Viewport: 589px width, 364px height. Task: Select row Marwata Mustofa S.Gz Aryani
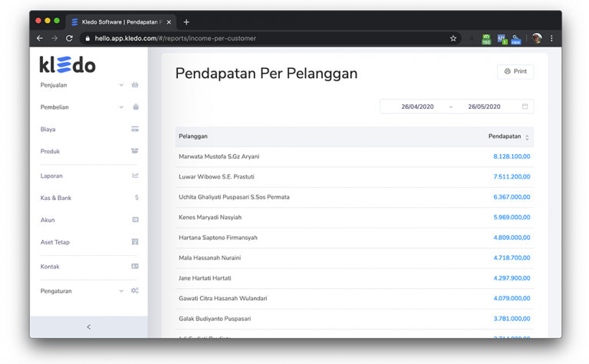(x=354, y=156)
